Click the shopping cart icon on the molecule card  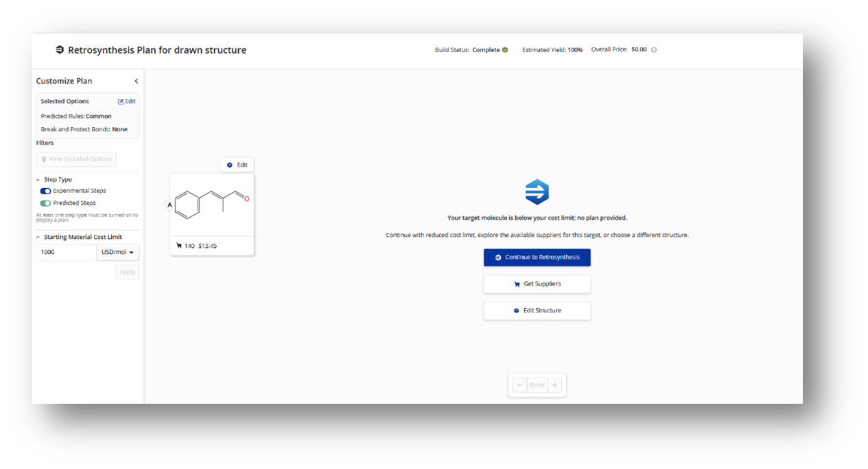click(179, 246)
